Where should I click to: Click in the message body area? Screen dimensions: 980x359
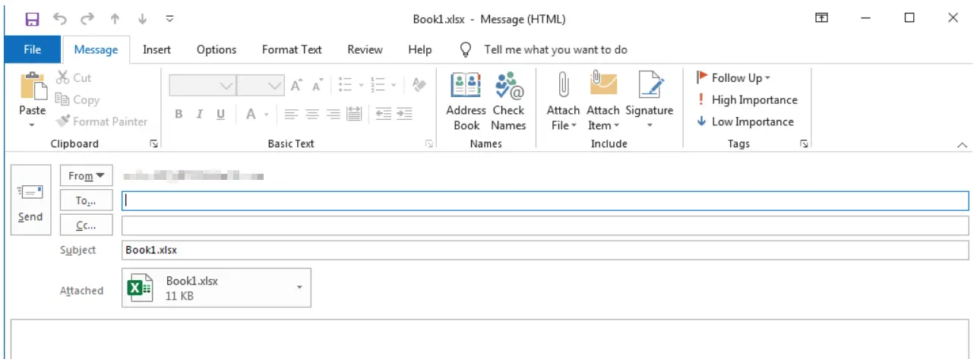(490, 339)
